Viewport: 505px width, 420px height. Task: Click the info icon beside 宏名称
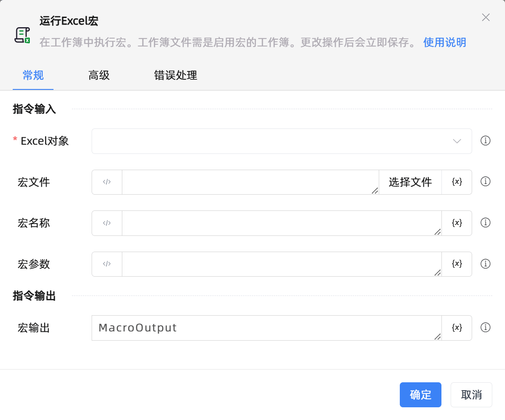[x=485, y=223]
